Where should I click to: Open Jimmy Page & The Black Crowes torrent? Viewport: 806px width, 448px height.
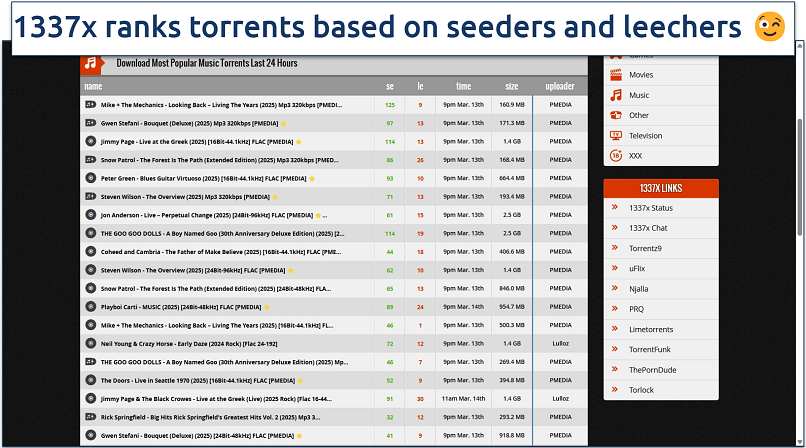click(x=216, y=399)
